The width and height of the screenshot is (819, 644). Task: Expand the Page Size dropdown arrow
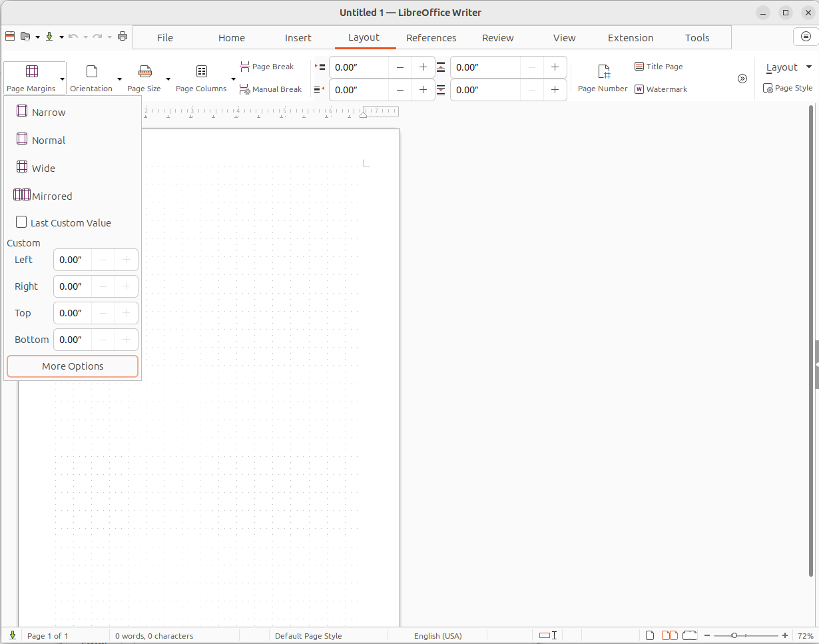pos(168,79)
